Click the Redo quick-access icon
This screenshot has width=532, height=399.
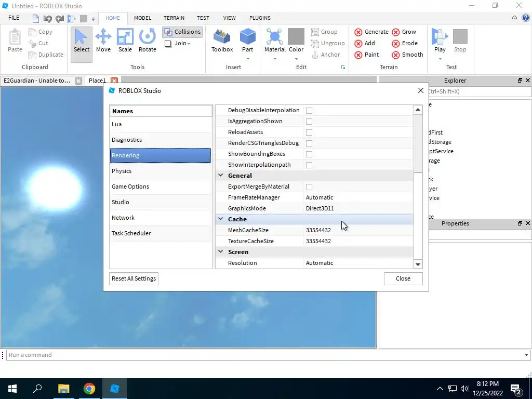pyautogui.click(x=60, y=18)
